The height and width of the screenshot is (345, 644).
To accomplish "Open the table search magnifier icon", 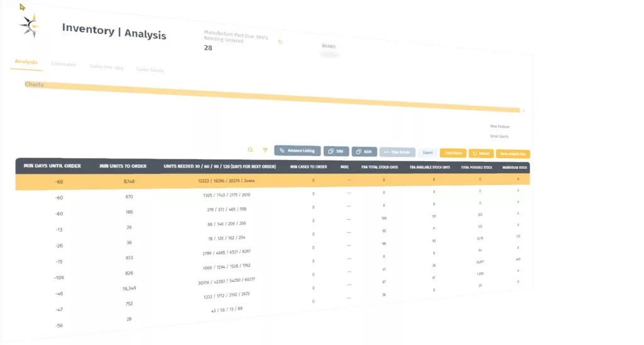I will pos(250,150).
